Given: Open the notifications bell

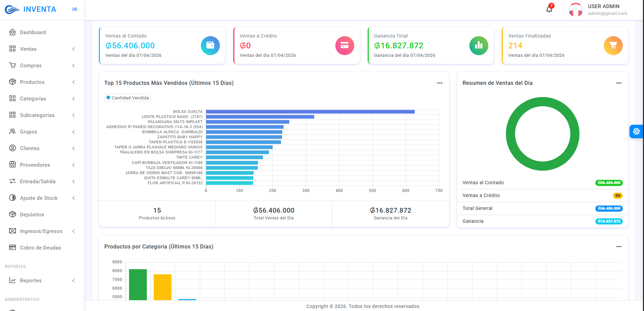Looking at the screenshot, I should coord(549,9).
